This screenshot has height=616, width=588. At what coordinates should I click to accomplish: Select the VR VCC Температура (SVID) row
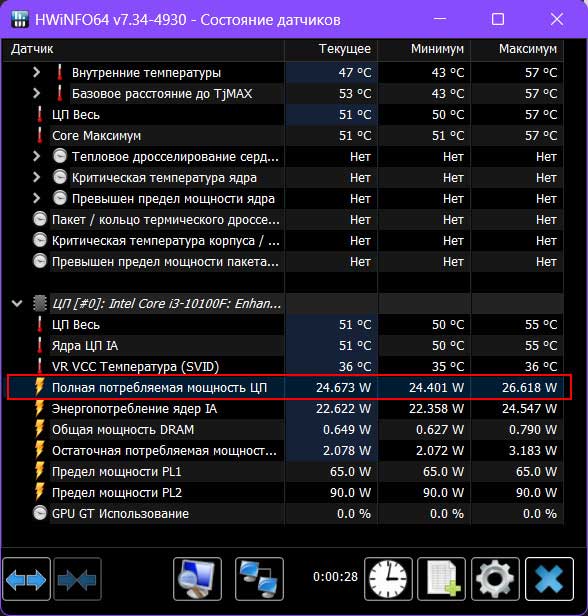[283, 367]
